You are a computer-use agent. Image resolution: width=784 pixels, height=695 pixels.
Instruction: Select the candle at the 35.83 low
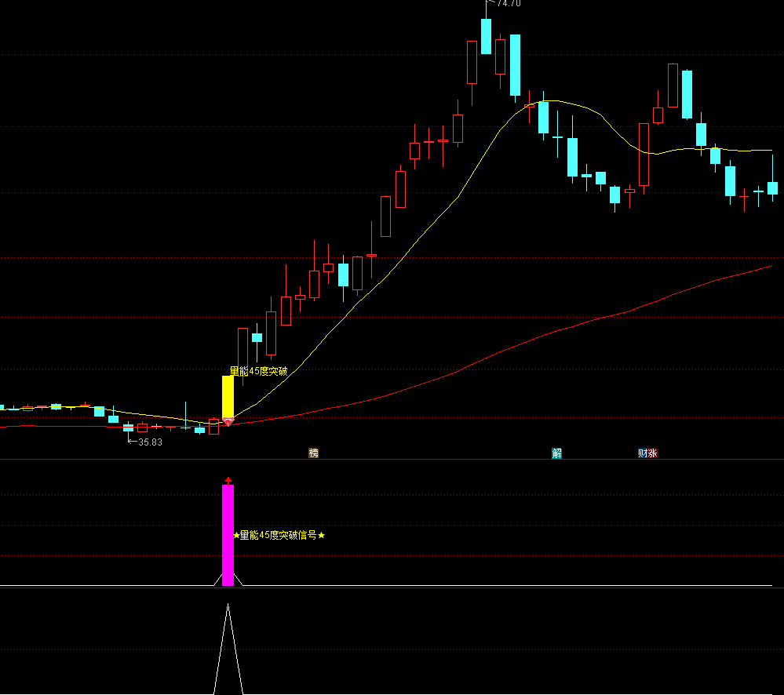(128, 428)
